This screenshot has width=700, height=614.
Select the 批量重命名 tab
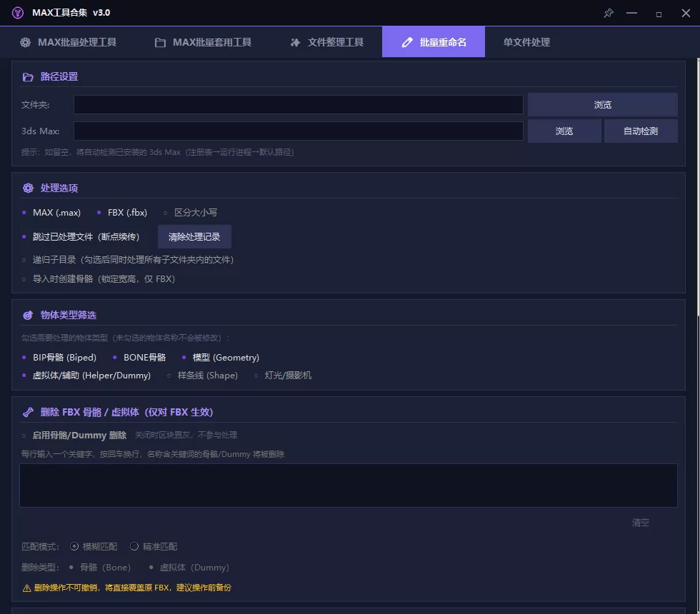434,42
